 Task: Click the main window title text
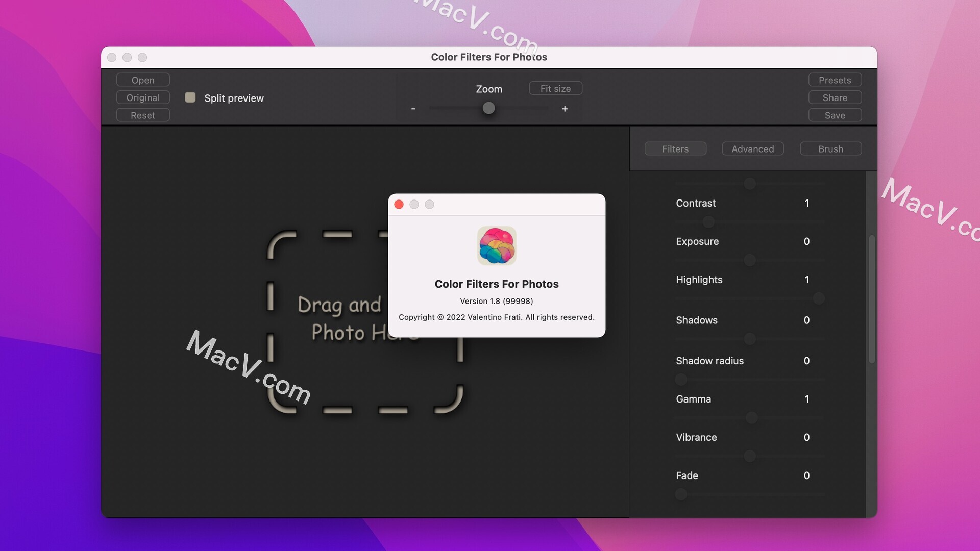coord(489,57)
